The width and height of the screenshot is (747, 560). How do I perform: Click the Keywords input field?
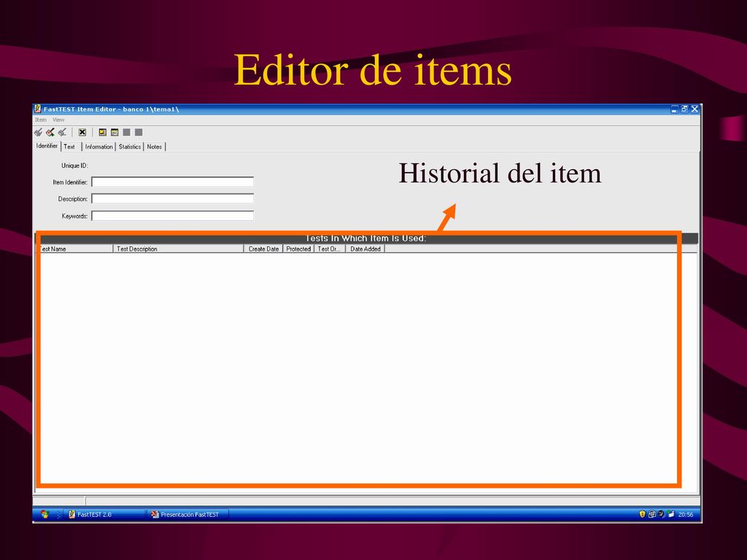tap(172, 216)
